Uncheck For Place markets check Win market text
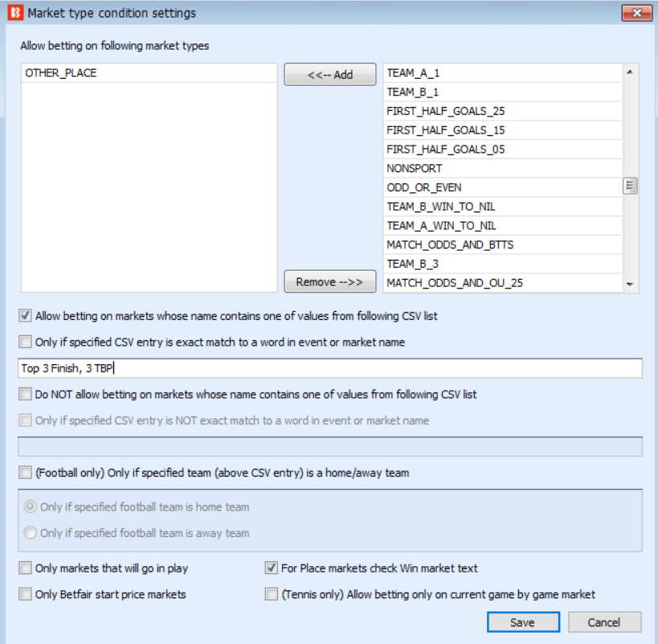658x644 pixels. tap(272, 568)
